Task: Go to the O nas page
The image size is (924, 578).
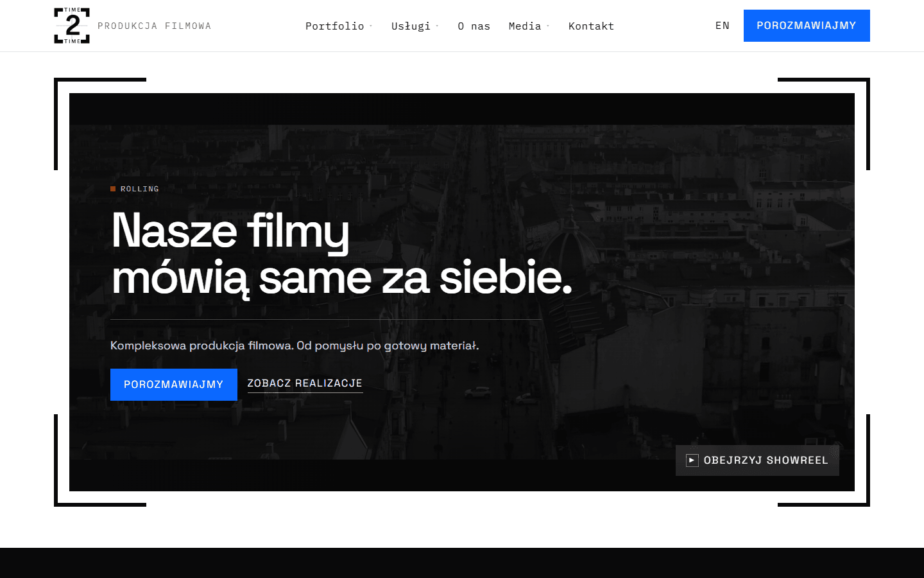Action: (474, 26)
